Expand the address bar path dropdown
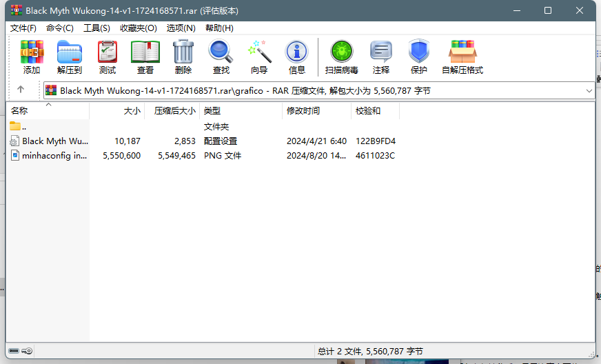Viewport: 601px width, 364px height. [x=589, y=91]
